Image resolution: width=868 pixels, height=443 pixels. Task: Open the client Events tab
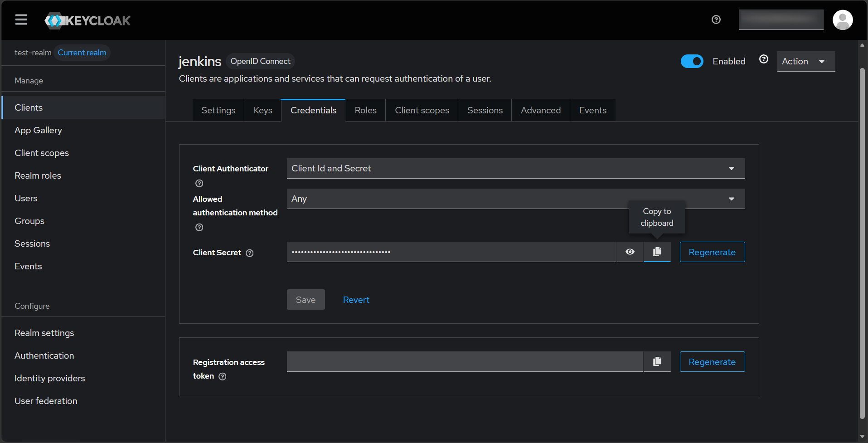click(593, 110)
